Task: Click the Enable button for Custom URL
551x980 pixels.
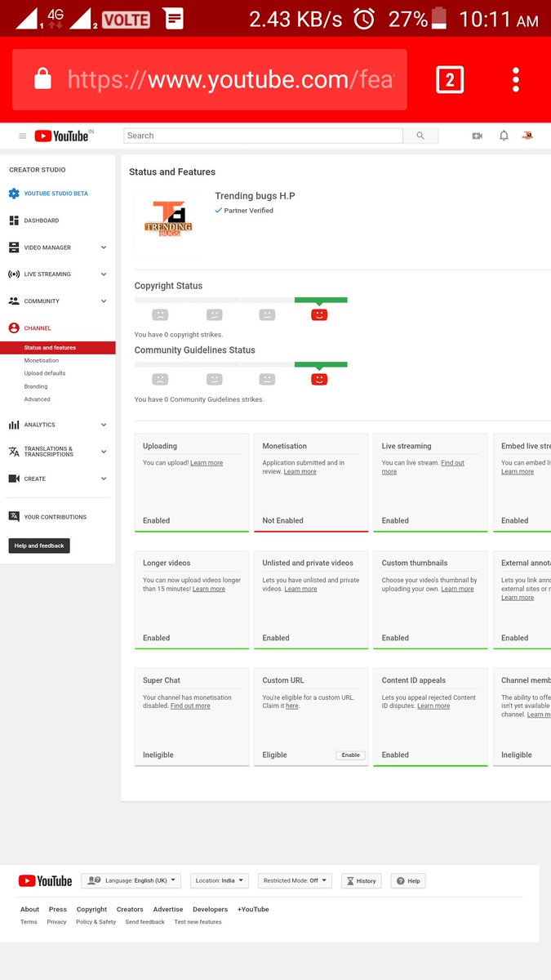Action: click(x=351, y=755)
